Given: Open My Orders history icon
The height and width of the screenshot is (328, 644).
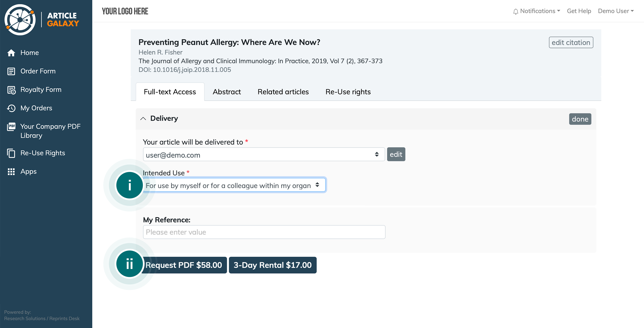Looking at the screenshot, I should [x=11, y=108].
